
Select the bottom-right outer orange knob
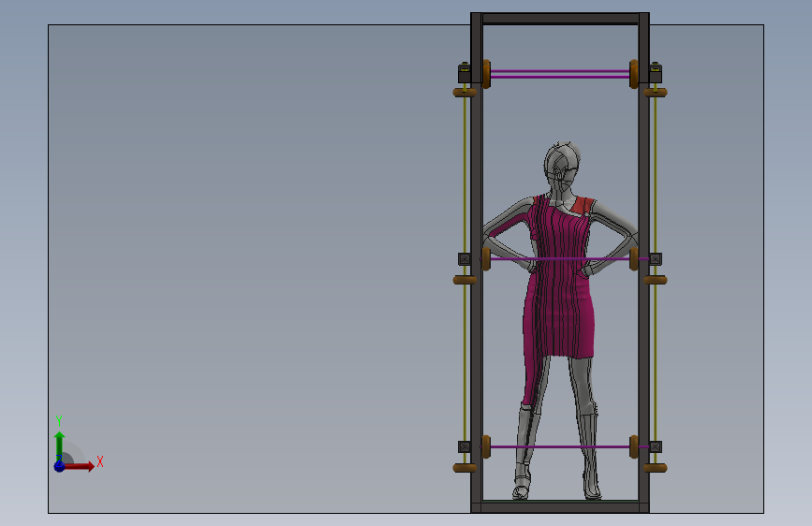[655, 468]
